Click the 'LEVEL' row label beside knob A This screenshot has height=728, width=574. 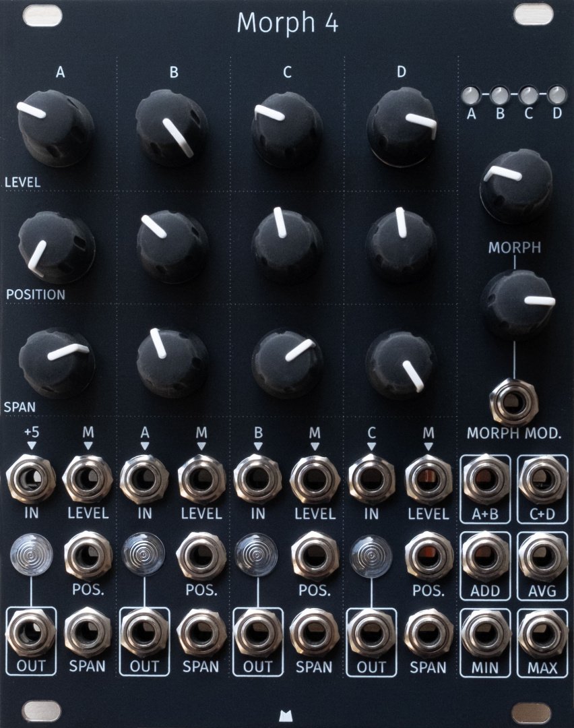[x=22, y=182]
